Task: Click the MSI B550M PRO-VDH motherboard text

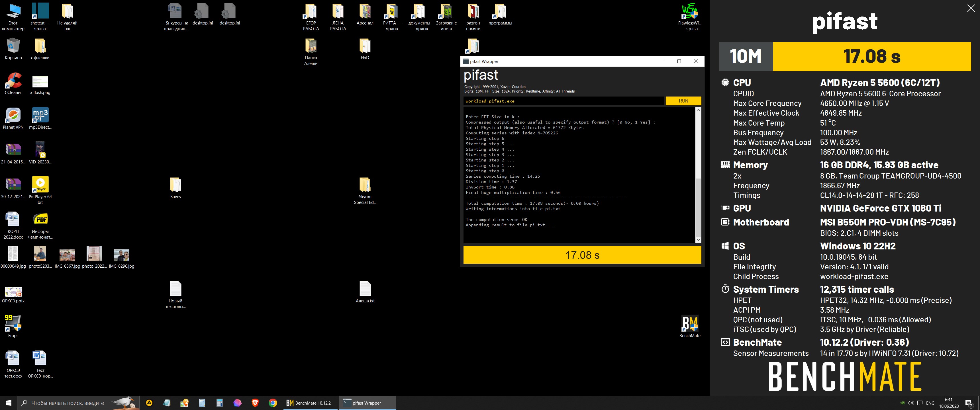Action: click(x=888, y=222)
